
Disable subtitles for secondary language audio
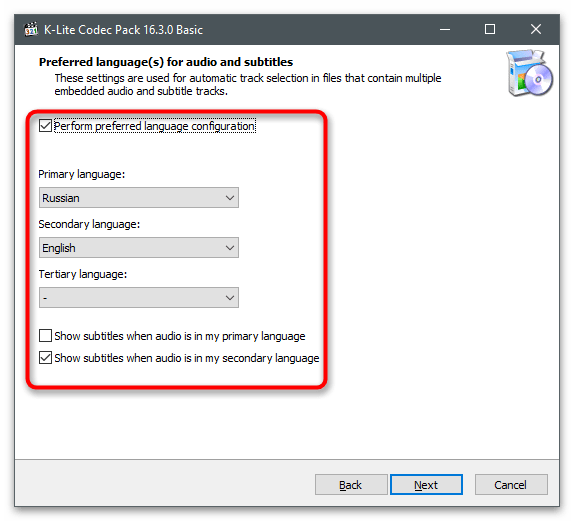tap(45, 357)
